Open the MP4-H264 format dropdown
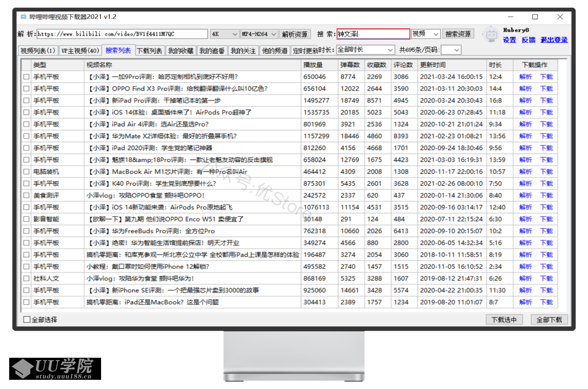This screenshot has height=389, width=588. [x=259, y=34]
